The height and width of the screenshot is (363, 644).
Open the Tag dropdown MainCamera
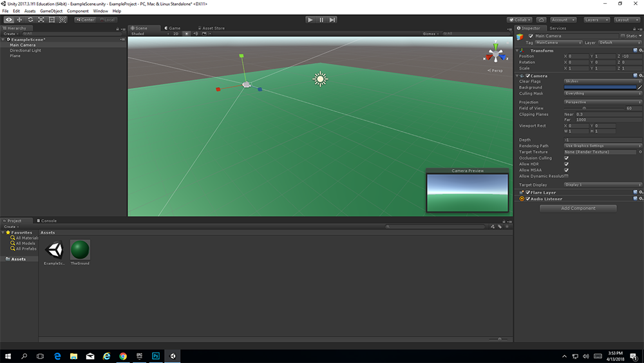click(x=558, y=43)
